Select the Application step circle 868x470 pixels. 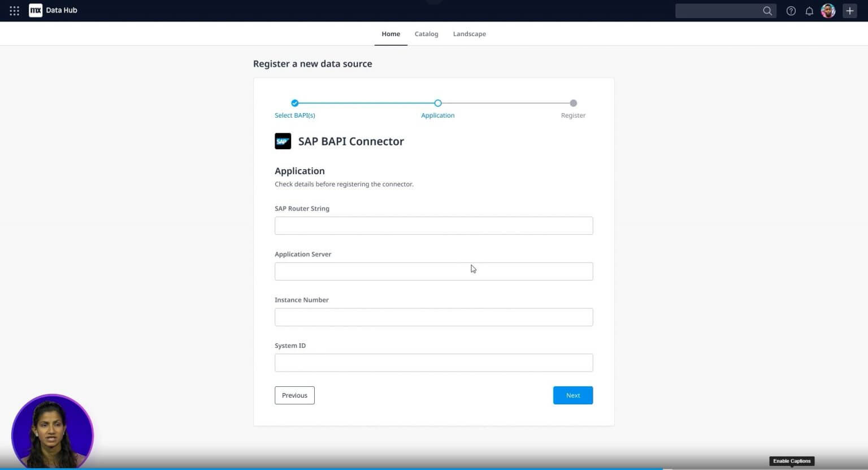pyautogui.click(x=437, y=103)
